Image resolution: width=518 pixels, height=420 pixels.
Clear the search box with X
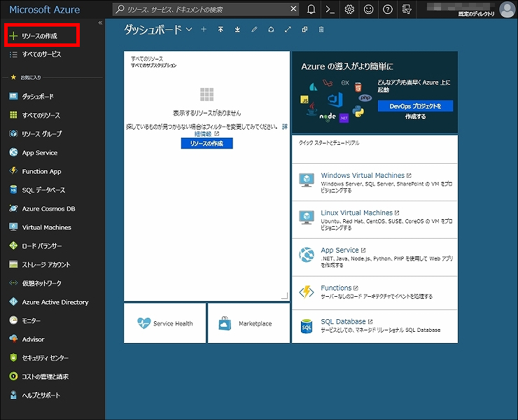pos(293,9)
